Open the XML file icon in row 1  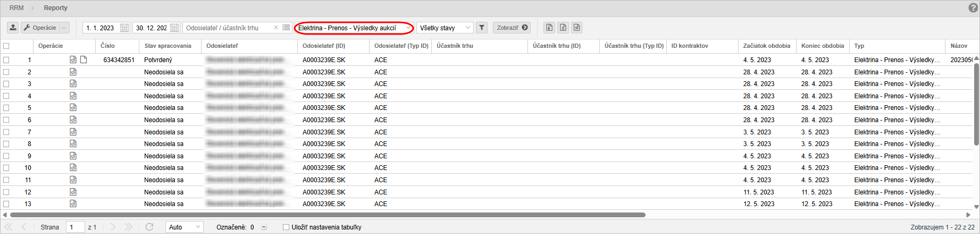pos(73,59)
